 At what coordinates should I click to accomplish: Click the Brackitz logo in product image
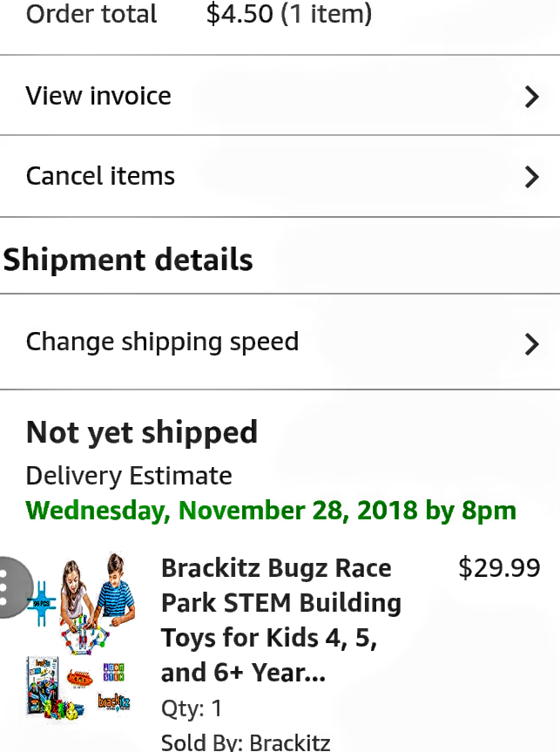tap(114, 702)
